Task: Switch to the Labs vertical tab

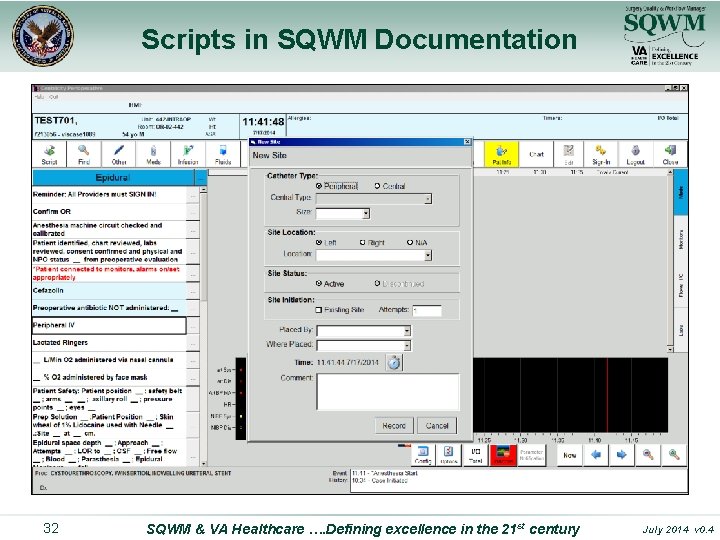Action: [681, 330]
